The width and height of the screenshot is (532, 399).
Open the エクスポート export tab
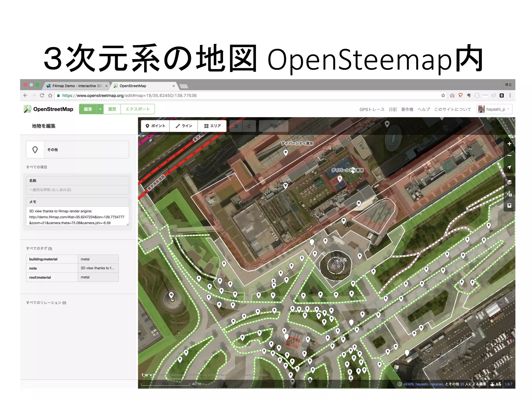[x=138, y=109]
